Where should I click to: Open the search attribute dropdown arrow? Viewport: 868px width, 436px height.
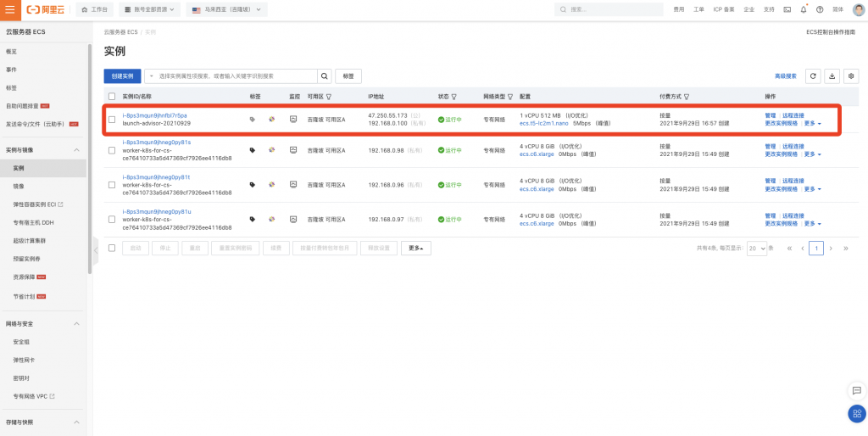(x=151, y=75)
